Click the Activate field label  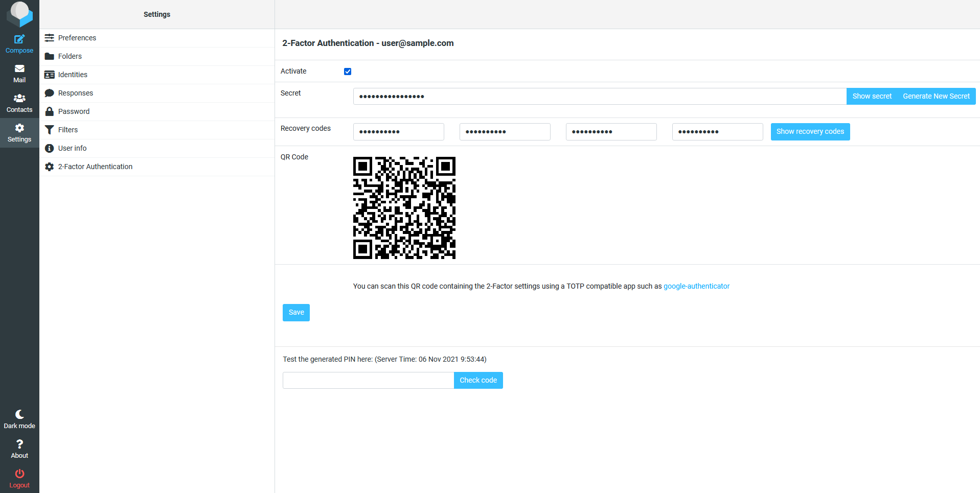293,71
